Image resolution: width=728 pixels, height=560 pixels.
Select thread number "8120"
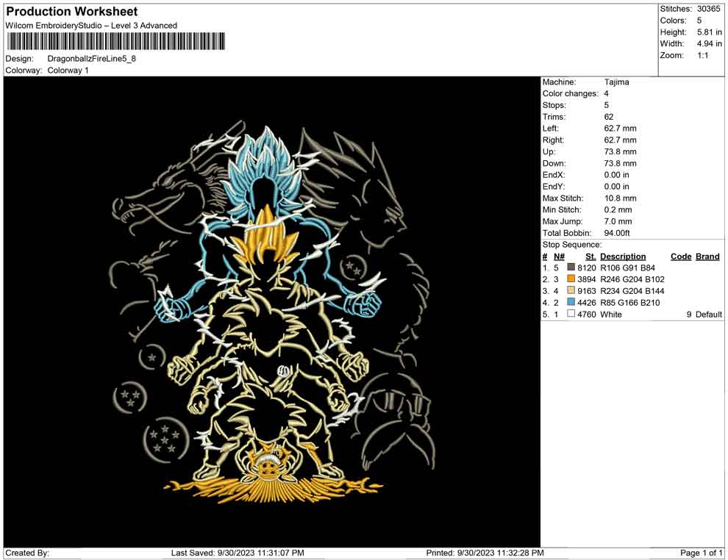pos(587,268)
